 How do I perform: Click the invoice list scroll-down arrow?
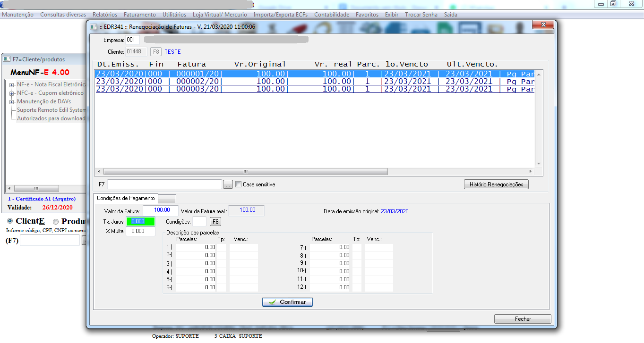tap(539, 164)
